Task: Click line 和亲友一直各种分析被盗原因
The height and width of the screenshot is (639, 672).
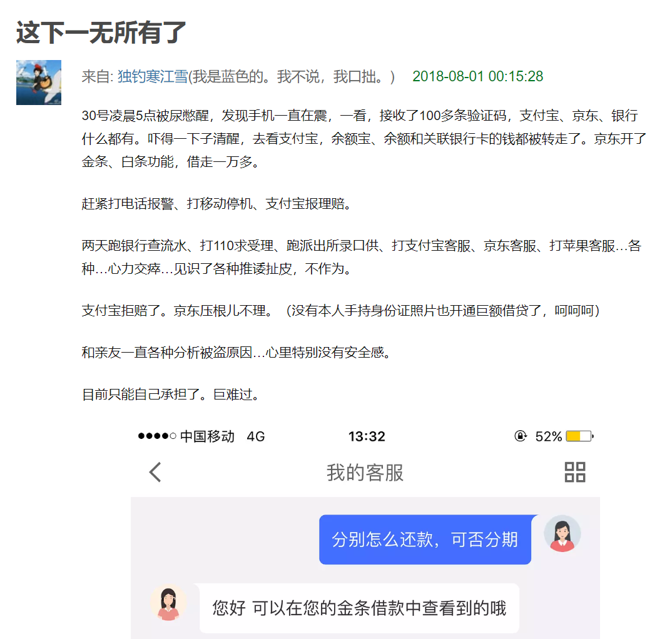Action: 236,352
